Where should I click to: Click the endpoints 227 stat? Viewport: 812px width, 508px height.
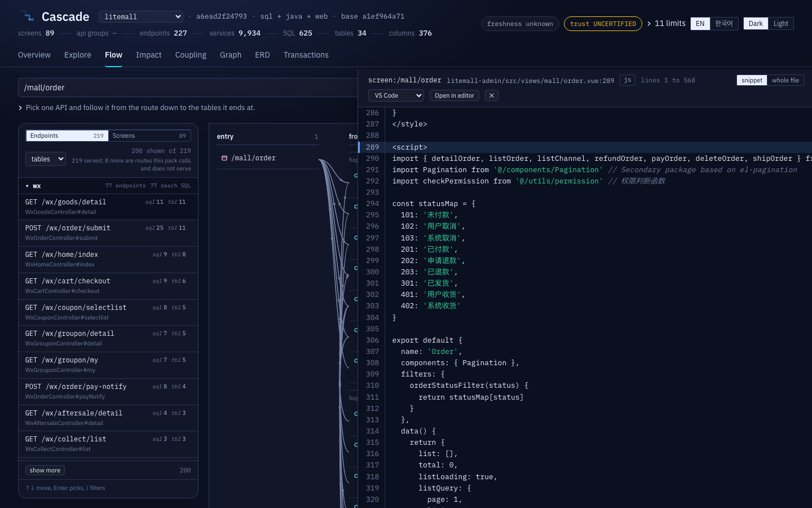(x=163, y=33)
